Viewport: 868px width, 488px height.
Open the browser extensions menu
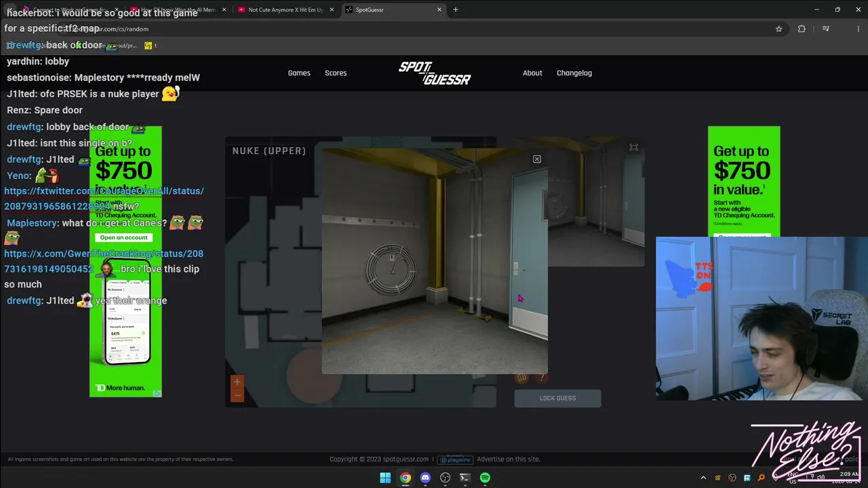coord(802,29)
